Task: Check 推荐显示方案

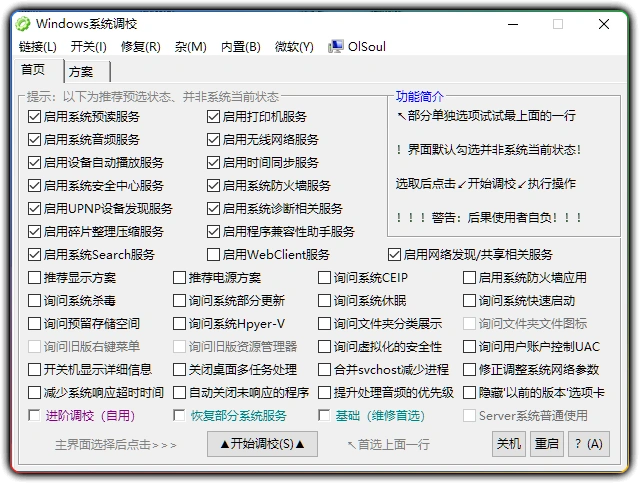Action: point(34,278)
